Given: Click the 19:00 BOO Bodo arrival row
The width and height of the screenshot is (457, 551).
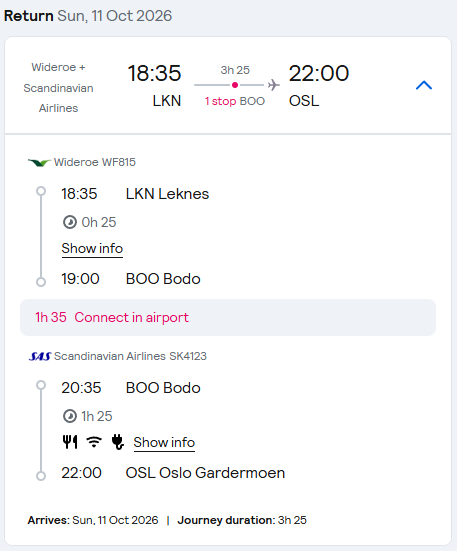Looking at the screenshot, I should point(131,279).
